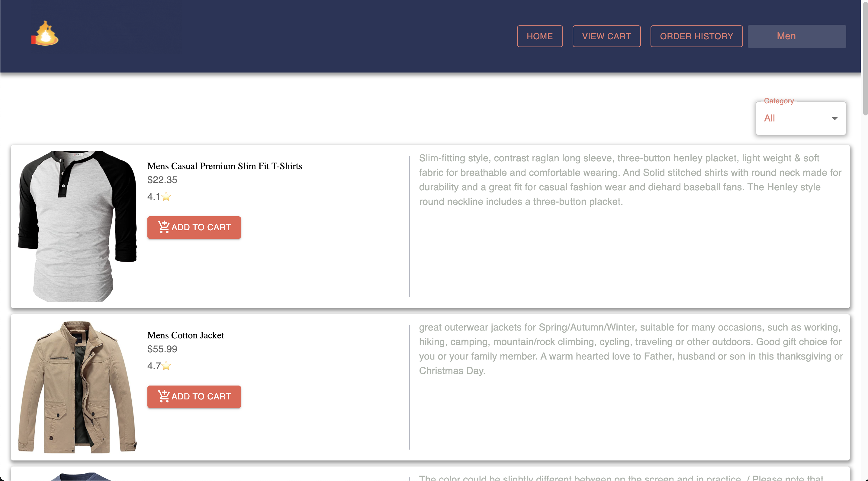Click the tan cotton jacket product image
The height and width of the screenshot is (481, 868).
(77, 387)
